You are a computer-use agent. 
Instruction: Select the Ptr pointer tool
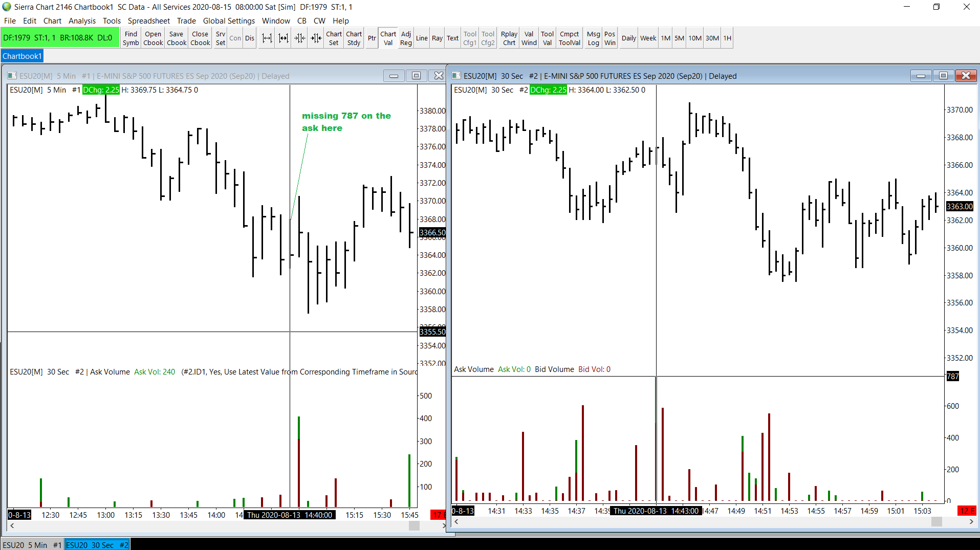point(372,38)
